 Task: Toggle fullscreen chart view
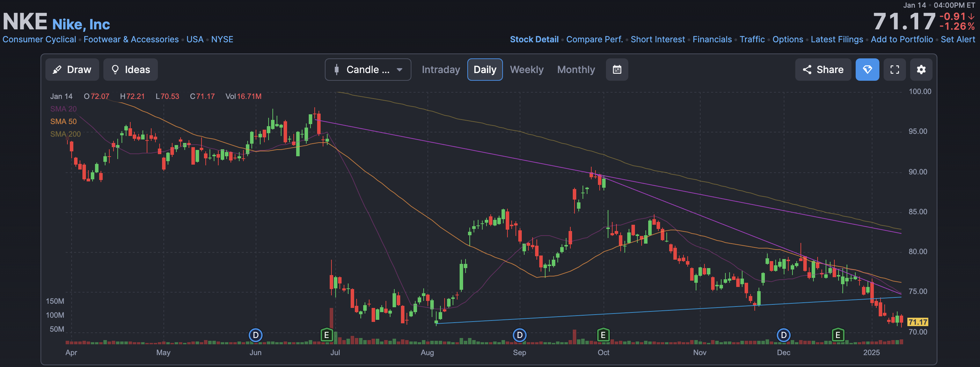point(895,70)
